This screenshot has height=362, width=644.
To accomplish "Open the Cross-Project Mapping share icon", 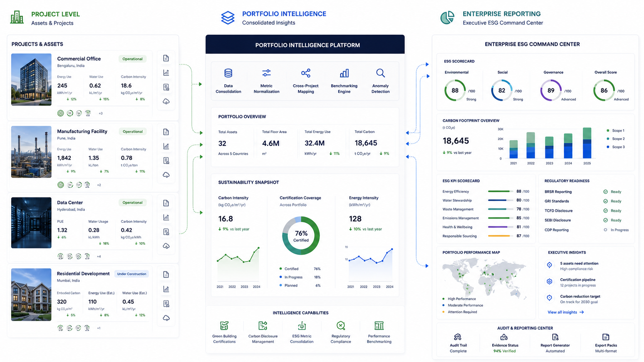I will 306,73.
